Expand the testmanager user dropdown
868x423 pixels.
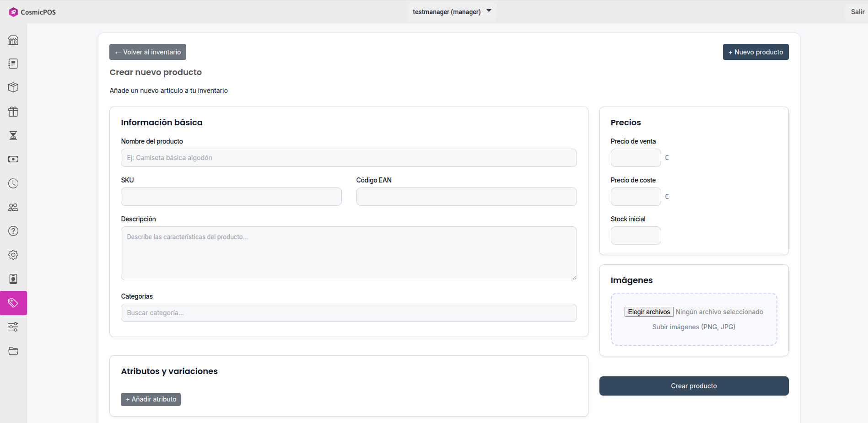pos(451,11)
